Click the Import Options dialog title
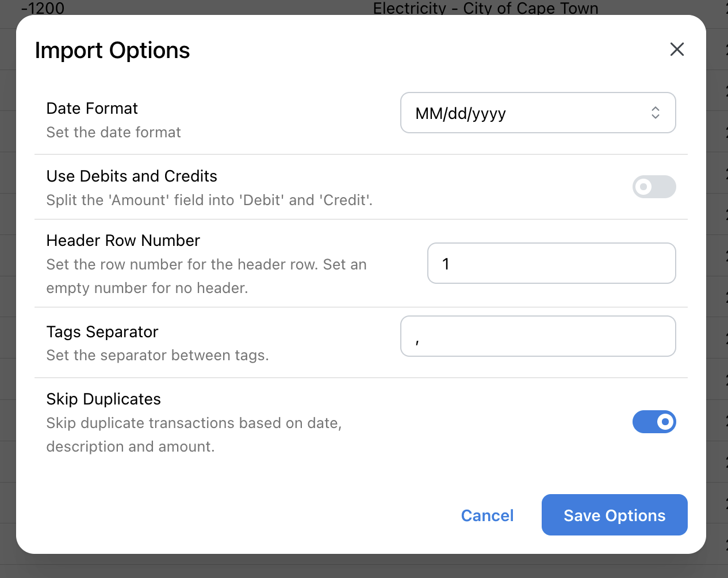 coord(112,51)
